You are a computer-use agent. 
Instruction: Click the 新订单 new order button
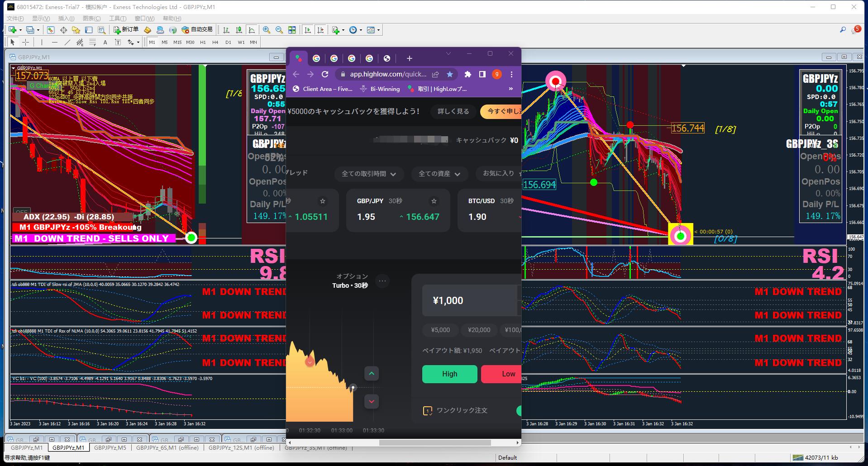pyautogui.click(x=126, y=30)
